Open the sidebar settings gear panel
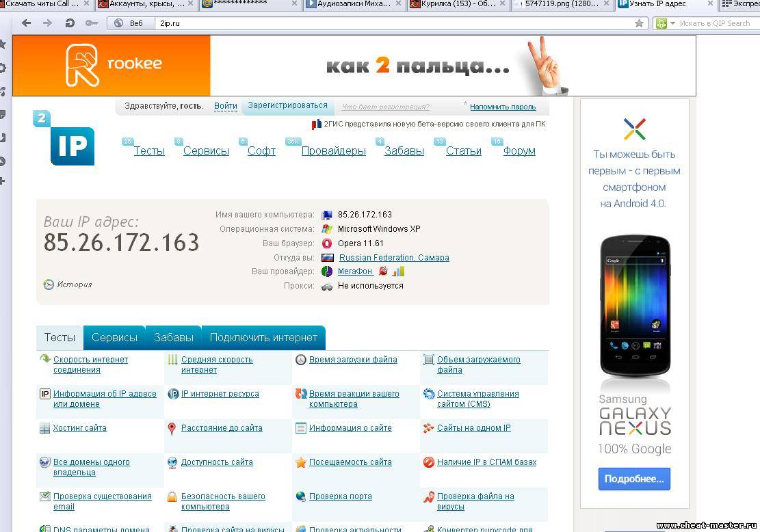The width and height of the screenshot is (760, 532). (3, 68)
